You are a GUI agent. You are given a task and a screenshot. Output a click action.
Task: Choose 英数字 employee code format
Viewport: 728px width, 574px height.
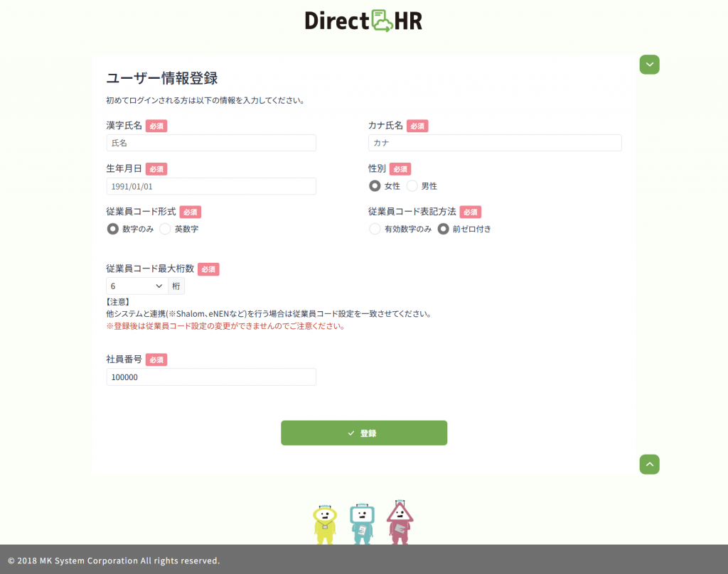165,229
